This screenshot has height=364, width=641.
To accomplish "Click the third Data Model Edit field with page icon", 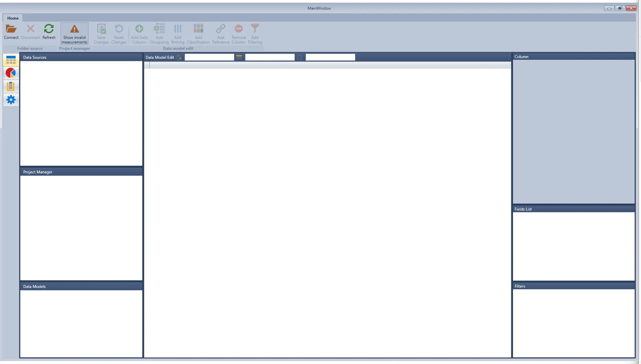I will tap(330, 57).
